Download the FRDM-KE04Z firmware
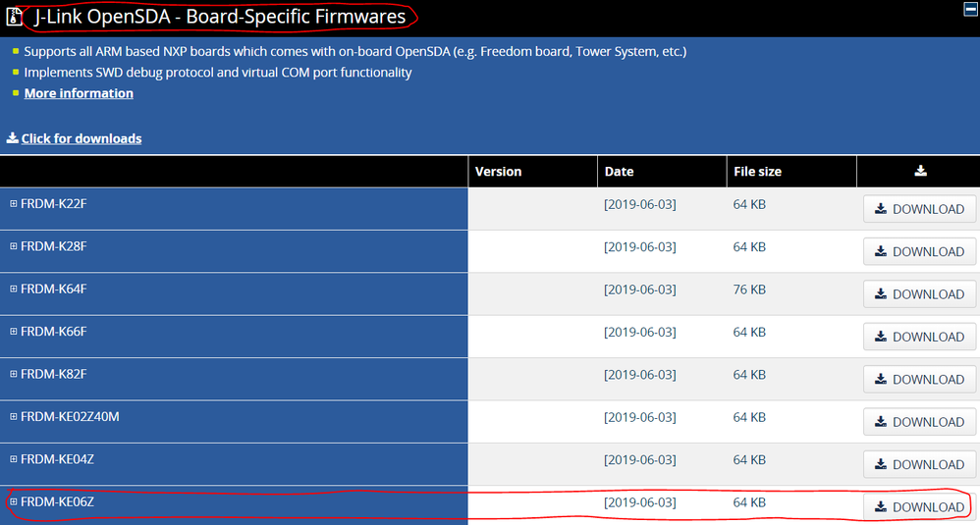This screenshot has height=525, width=980. (919, 464)
